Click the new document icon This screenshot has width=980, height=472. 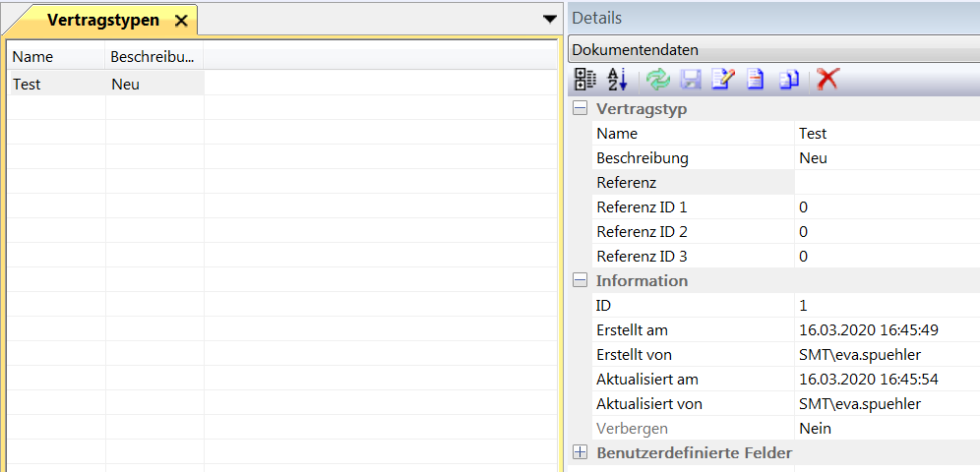point(755,80)
